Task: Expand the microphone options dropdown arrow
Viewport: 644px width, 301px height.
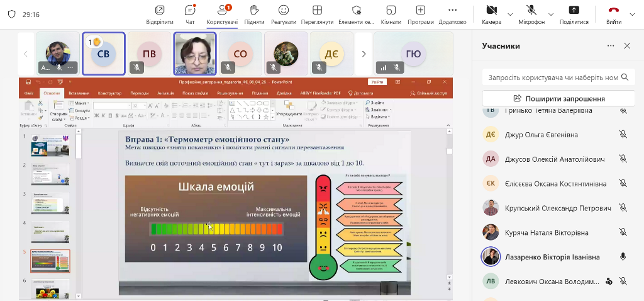Action: [x=552, y=14]
